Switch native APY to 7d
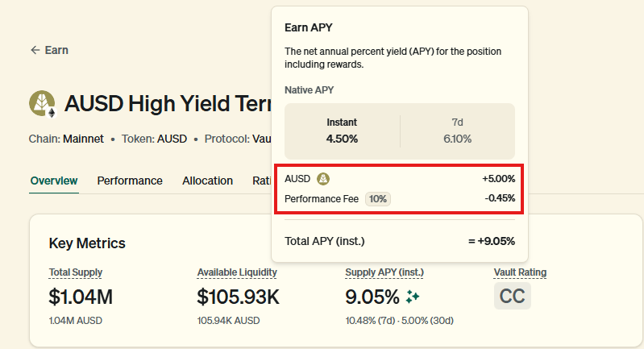The width and height of the screenshot is (644, 349). click(456, 131)
